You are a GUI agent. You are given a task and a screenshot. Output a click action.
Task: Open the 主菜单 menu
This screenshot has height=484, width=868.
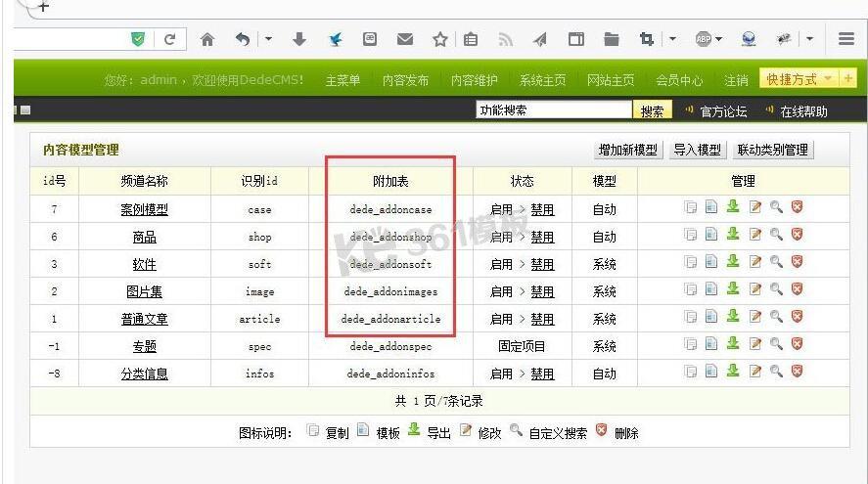[343, 80]
